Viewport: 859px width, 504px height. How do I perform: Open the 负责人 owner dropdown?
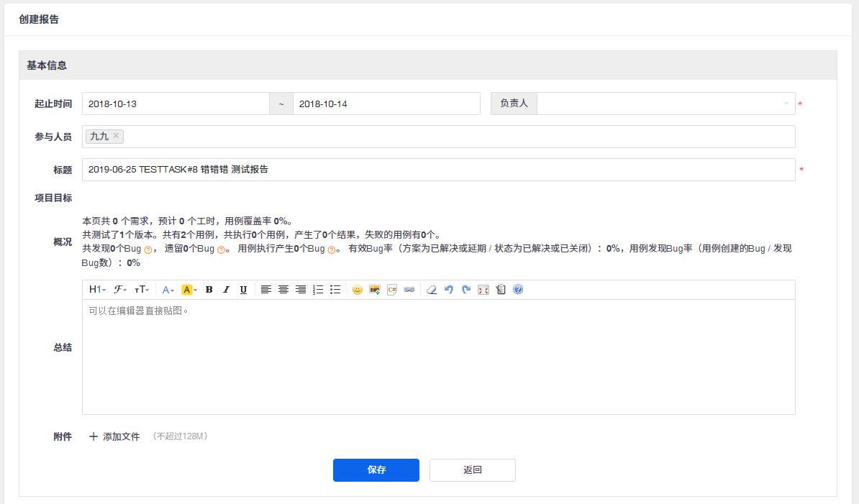tap(665, 104)
